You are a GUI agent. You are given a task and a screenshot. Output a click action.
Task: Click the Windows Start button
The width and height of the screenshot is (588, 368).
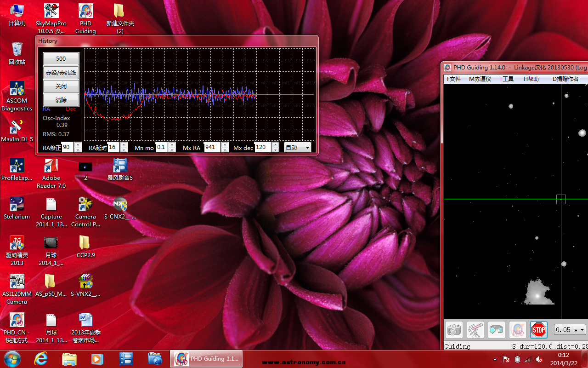coord(12,359)
